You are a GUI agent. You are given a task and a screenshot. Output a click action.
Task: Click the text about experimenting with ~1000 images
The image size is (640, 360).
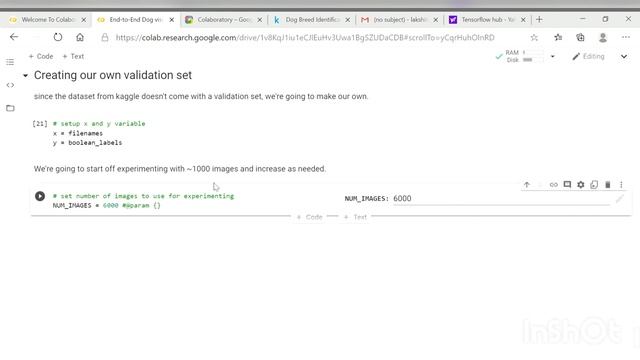pos(180,169)
